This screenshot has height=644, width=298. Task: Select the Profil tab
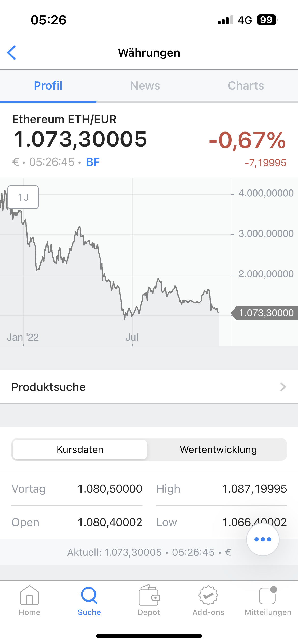tap(48, 86)
